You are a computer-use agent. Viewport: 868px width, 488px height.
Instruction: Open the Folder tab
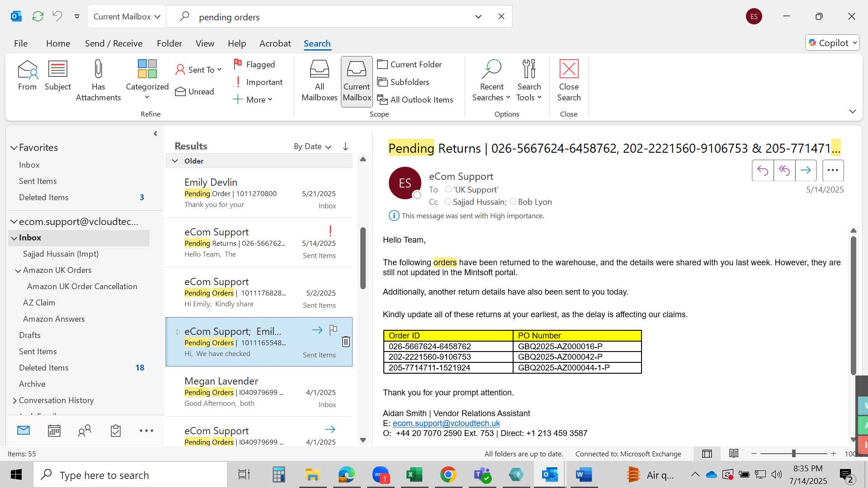(x=170, y=43)
